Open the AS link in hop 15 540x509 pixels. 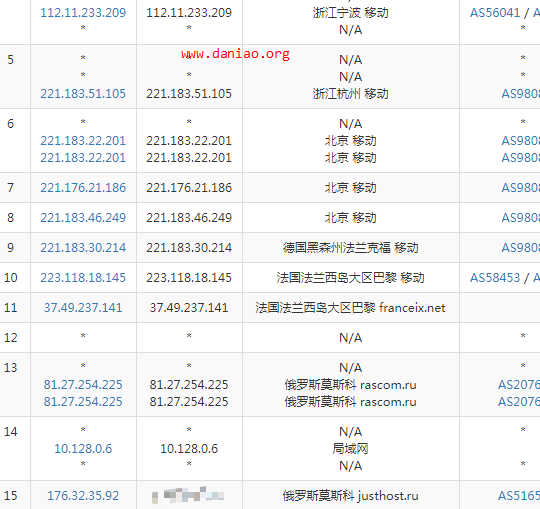[x=519, y=496]
